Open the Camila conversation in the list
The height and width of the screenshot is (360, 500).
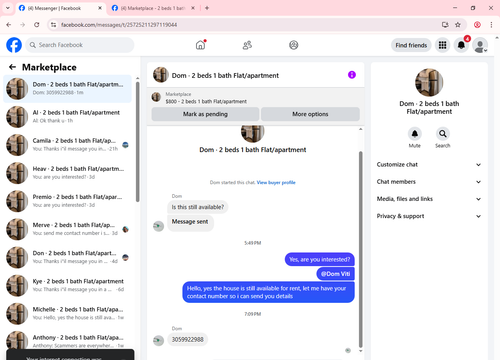(x=67, y=145)
